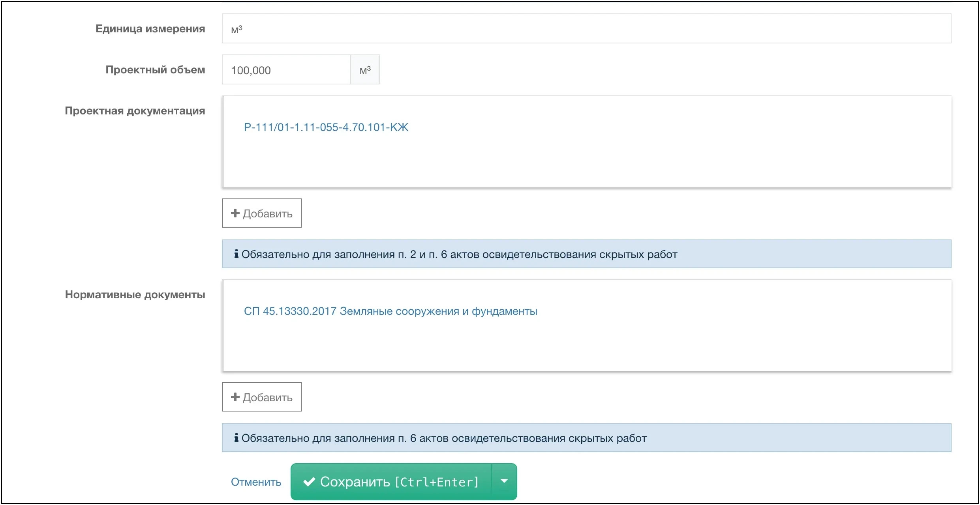Open document link Р-111/01-1.11-055-4.70.101-КЖ
This screenshot has width=980, height=505.
click(326, 127)
